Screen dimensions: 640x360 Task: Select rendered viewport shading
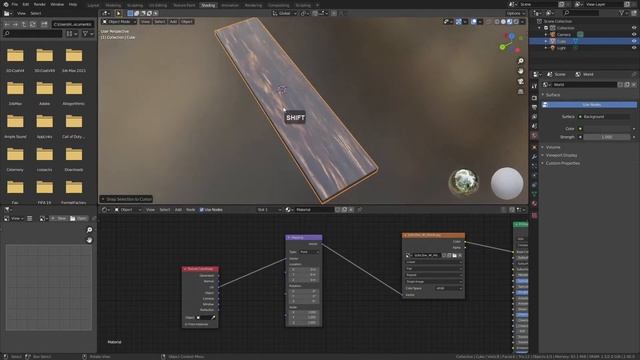tap(516, 22)
